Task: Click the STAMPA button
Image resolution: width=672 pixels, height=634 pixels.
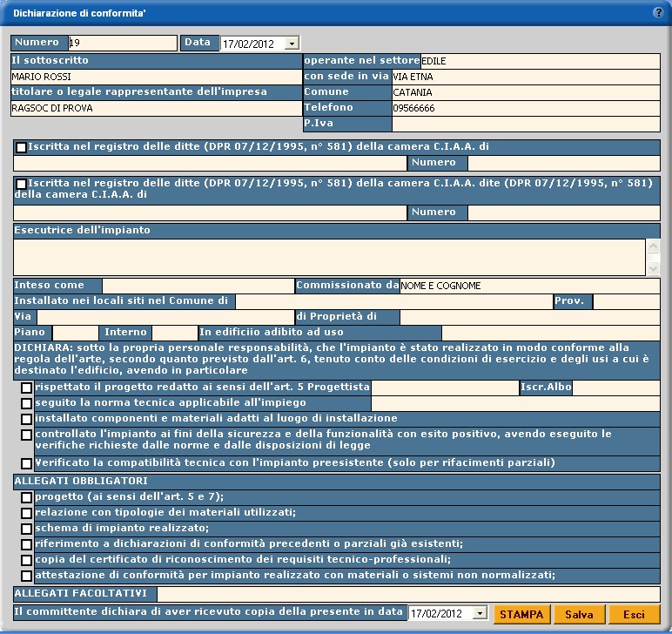Action: point(521,615)
